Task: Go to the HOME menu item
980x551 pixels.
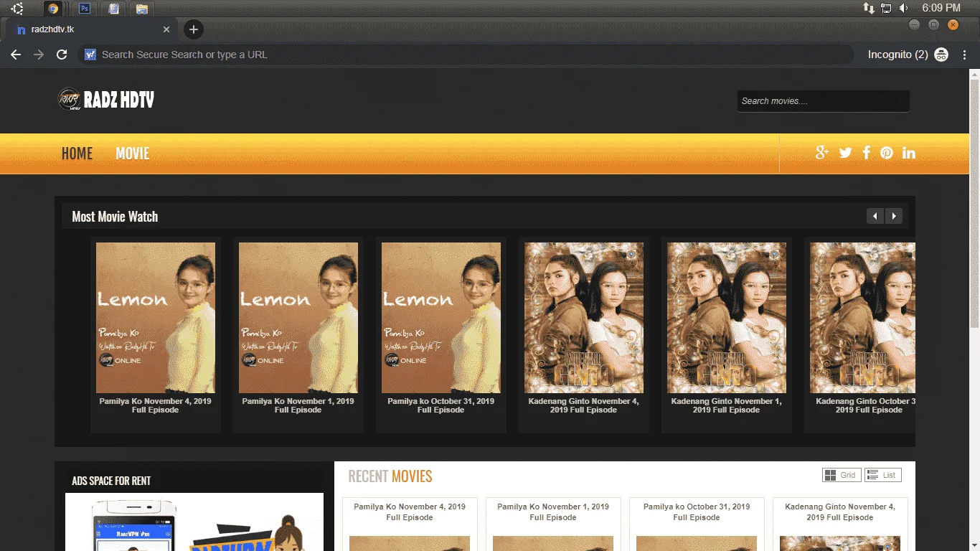Action: pyautogui.click(x=77, y=154)
